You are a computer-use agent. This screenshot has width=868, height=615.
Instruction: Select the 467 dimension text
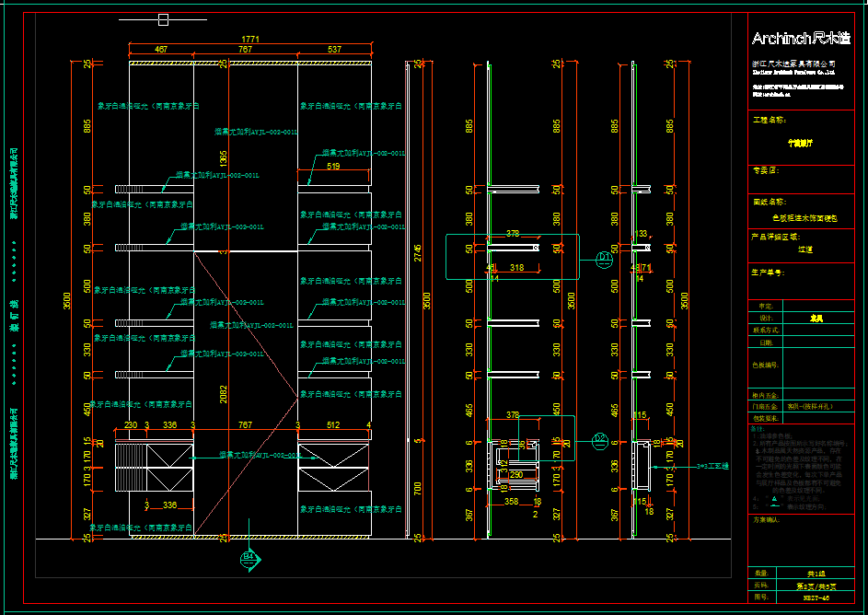(160, 50)
